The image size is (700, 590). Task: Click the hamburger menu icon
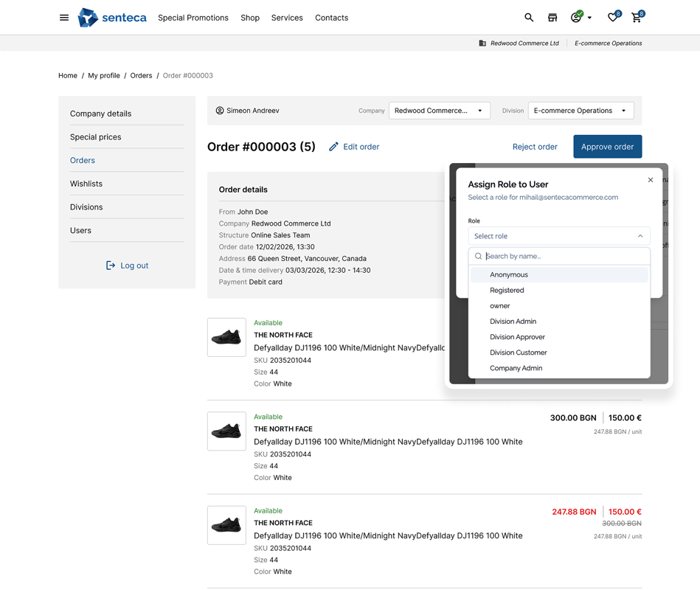point(64,17)
